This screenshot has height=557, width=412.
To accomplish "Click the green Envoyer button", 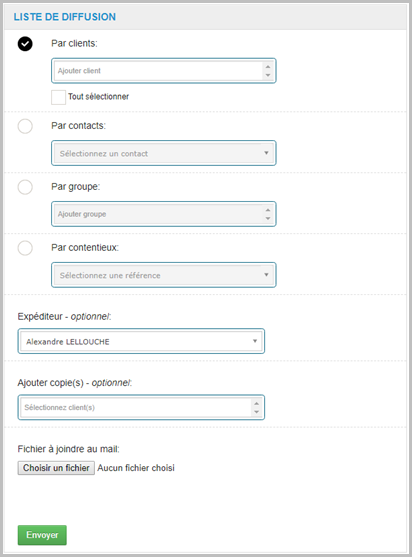I will pos(42,535).
